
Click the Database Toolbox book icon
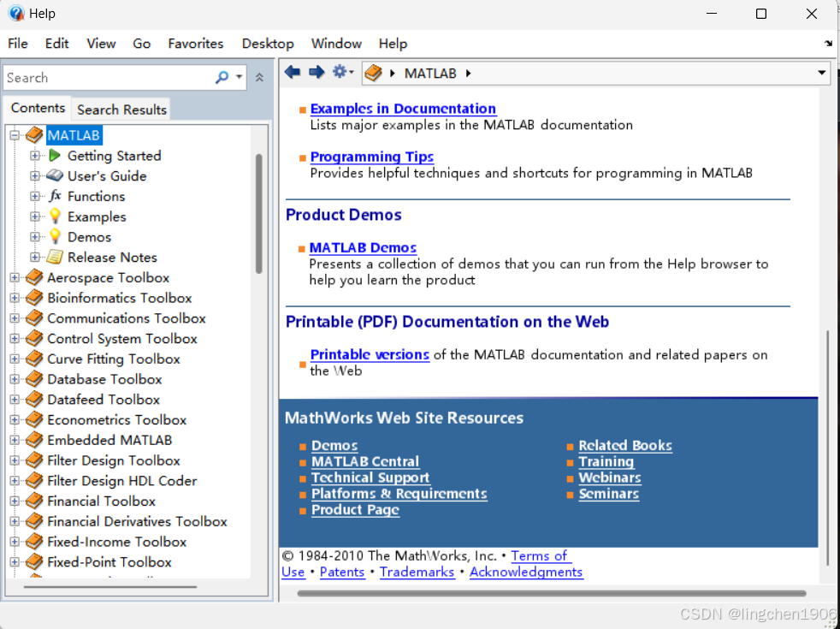click(34, 379)
